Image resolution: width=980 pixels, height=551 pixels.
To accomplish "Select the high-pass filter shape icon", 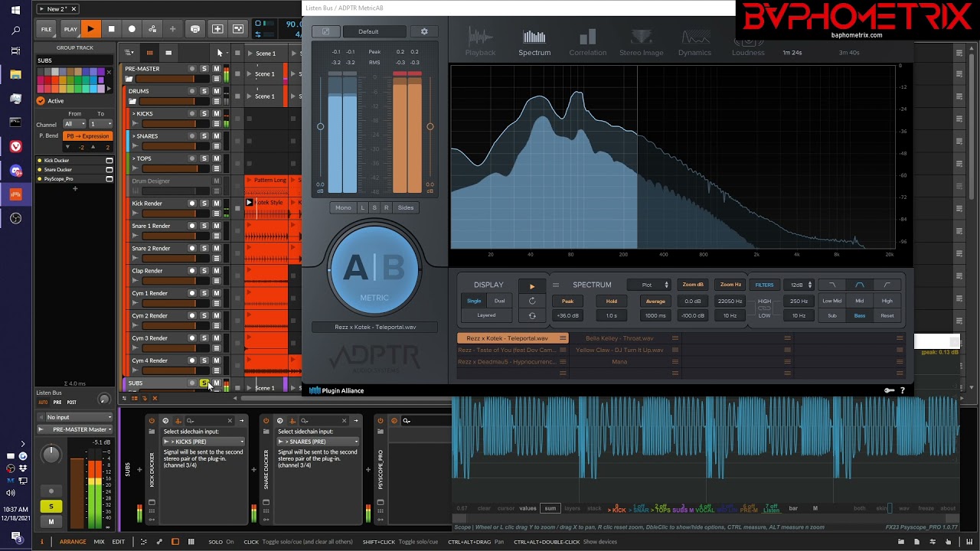I will coord(887,285).
